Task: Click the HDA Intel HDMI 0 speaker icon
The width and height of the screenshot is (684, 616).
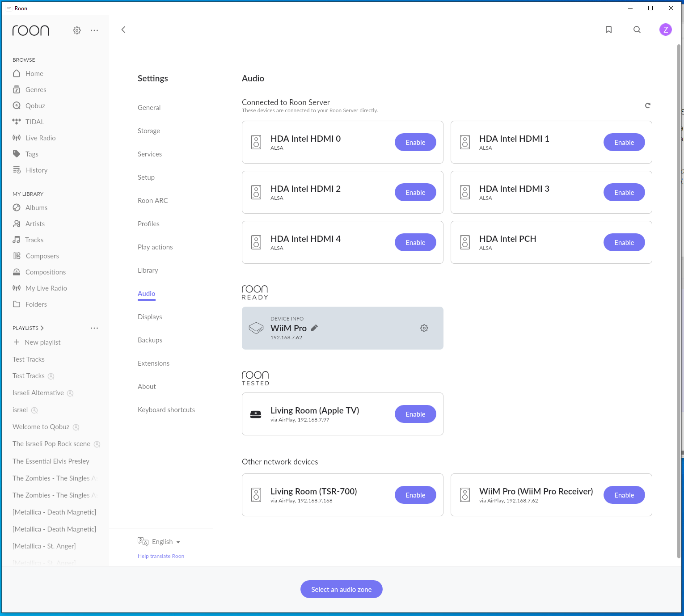Action: click(256, 142)
